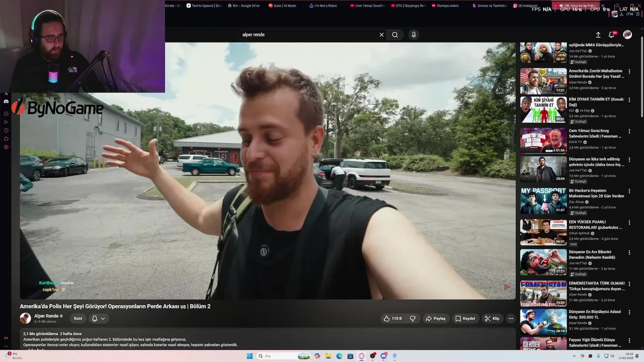Image resolution: width=644 pixels, height=362 pixels.
Task: Open extensions cube icon in sidebar
Action: 6,139
